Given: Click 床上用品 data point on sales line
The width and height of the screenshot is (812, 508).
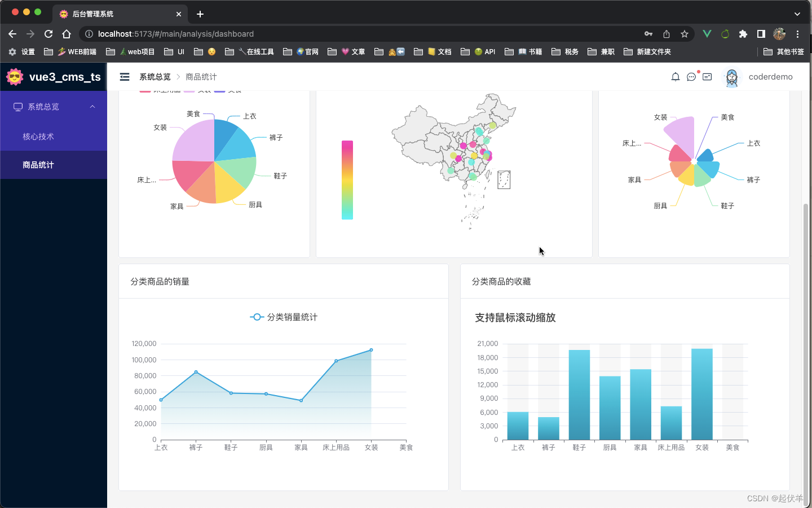Looking at the screenshot, I should pyautogui.click(x=336, y=361).
